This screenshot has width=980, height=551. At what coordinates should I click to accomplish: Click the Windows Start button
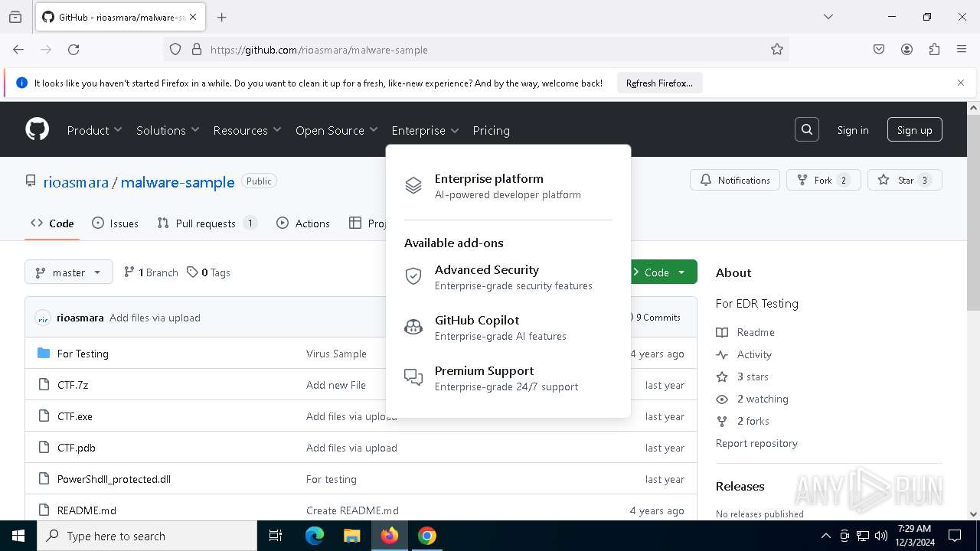point(18,536)
